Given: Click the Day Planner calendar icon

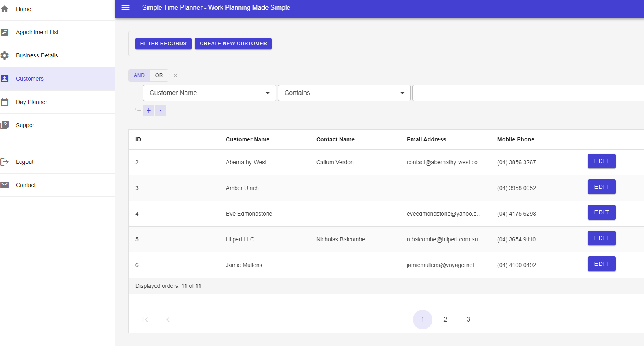Looking at the screenshot, I should [x=5, y=102].
